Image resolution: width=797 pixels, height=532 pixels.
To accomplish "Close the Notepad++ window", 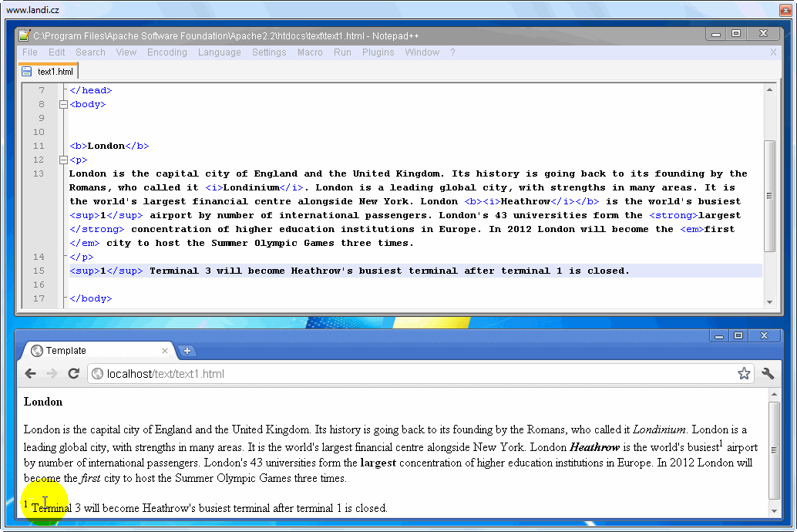I will 763,34.
